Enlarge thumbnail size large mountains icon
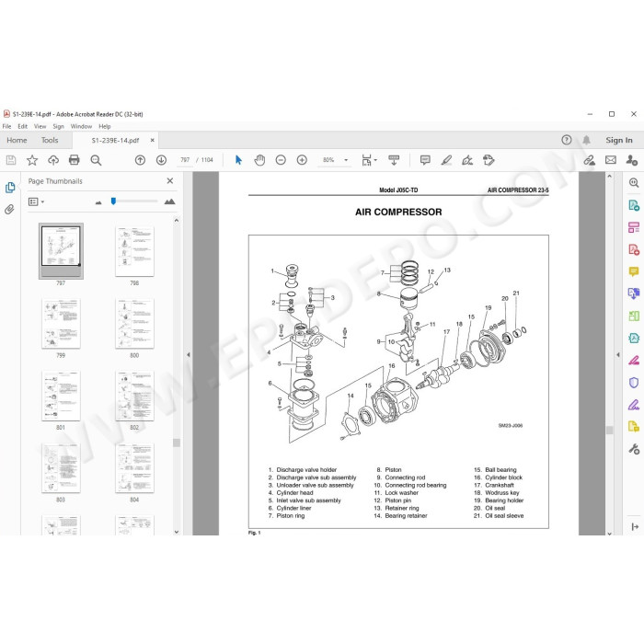The width and height of the screenshot is (644, 644). [x=169, y=201]
